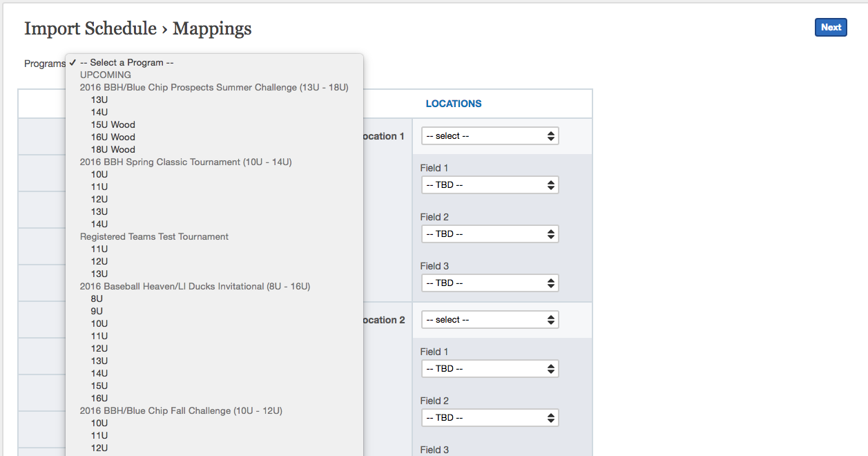Select 13U under BBH Spring Classic Tournament
This screenshot has height=456, width=868.
pyautogui.click(x=214, y=211)
